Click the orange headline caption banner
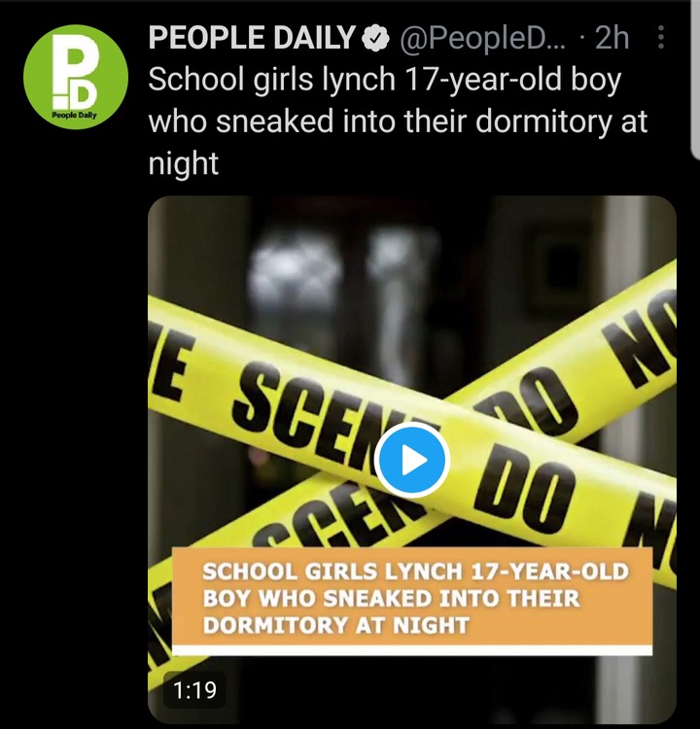700x729 pixels. click(x=412, y=601)
